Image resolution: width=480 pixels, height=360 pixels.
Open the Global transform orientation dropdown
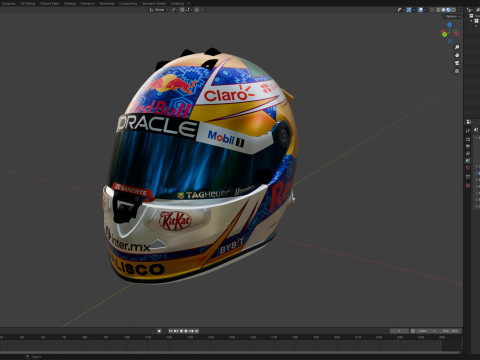pos(159,10)
